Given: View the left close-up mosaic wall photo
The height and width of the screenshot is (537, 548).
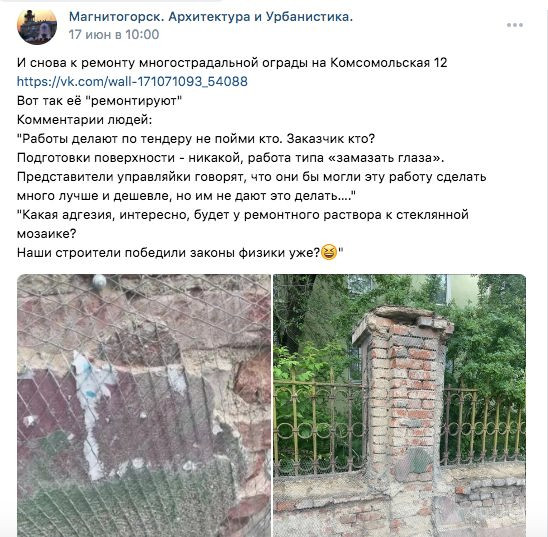Looking at the screenshot, I should (144, 405).
